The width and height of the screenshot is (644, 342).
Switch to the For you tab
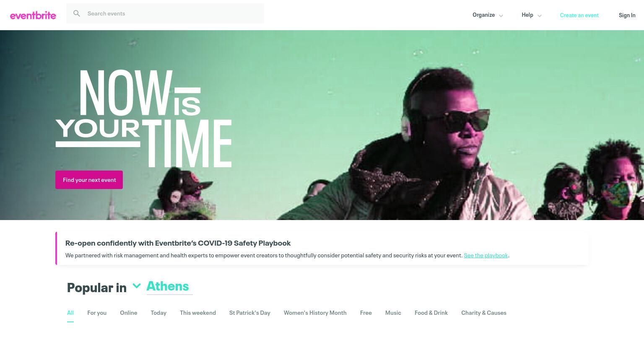pos(97,313)
